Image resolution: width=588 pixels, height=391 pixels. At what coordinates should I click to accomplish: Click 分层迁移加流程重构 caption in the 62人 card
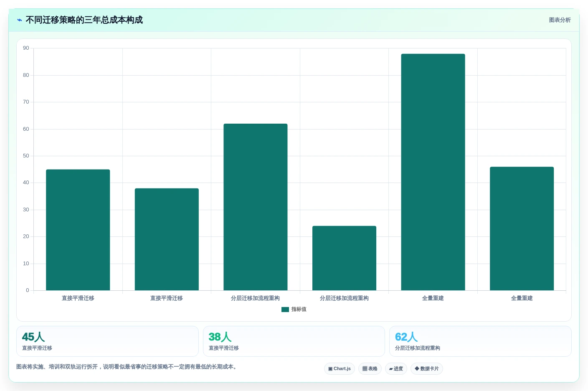(418, 348)
